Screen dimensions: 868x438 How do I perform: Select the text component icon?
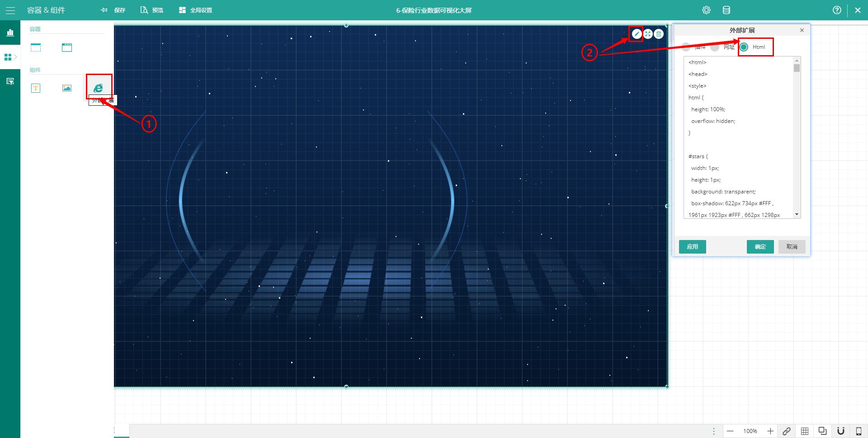tap(36, 88)
